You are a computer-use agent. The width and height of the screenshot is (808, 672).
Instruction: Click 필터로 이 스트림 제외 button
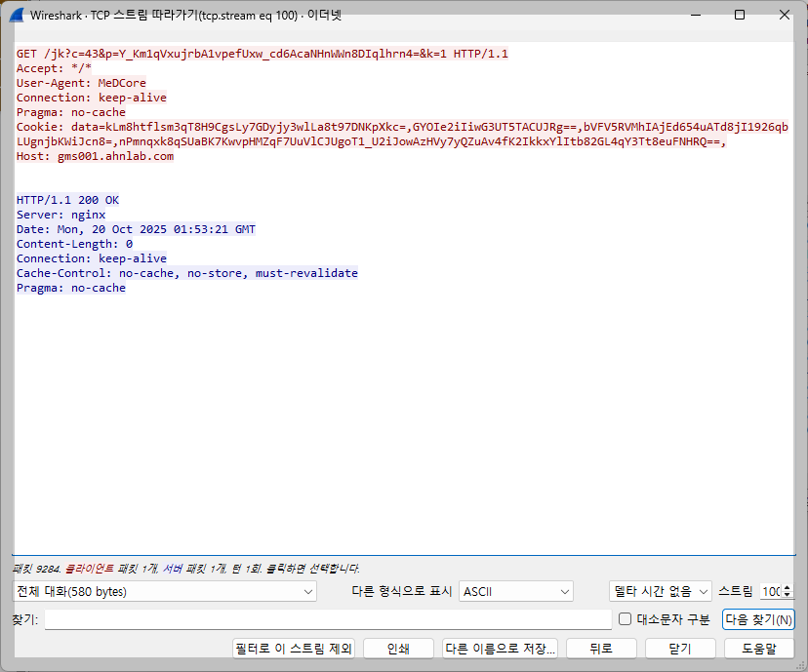pos(294,649)
